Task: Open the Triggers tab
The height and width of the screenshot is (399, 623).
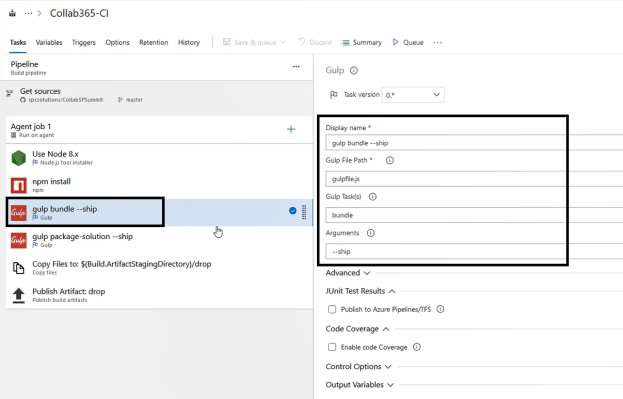Action: [84, 43]
